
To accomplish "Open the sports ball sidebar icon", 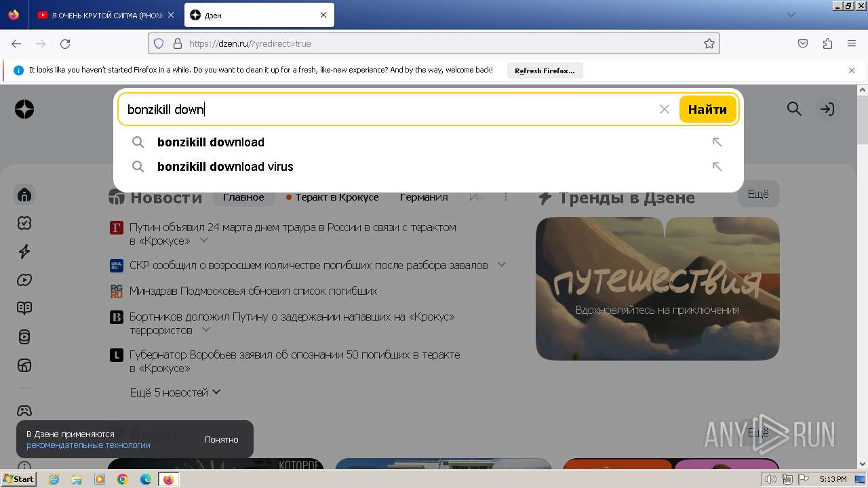I will click(24, 365).
